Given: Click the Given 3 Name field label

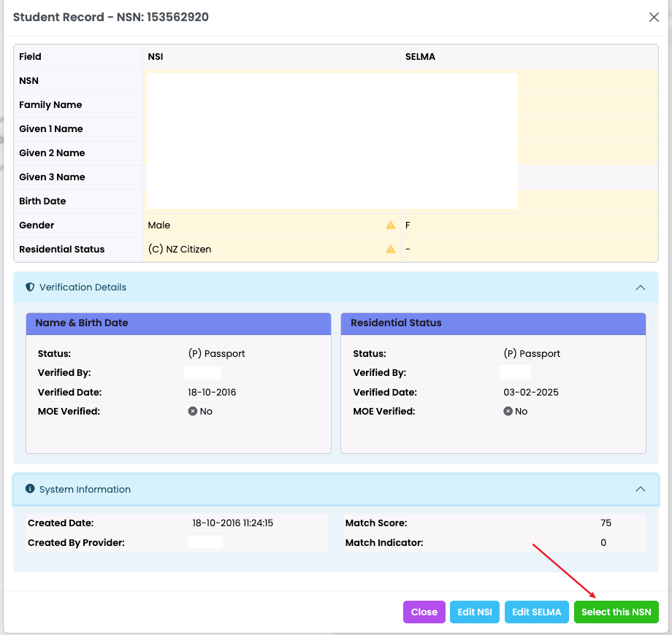Looking at the screenshot, I should tap(52, 177).
